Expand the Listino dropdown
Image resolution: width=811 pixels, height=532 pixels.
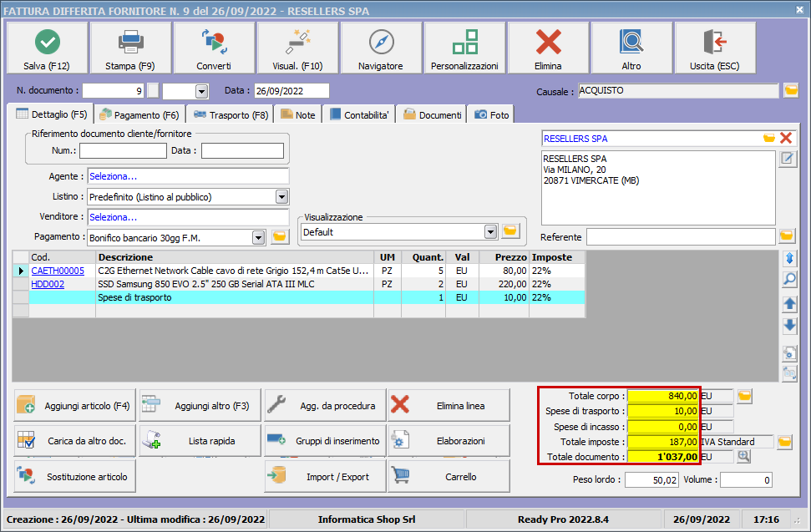pos(281,197)
